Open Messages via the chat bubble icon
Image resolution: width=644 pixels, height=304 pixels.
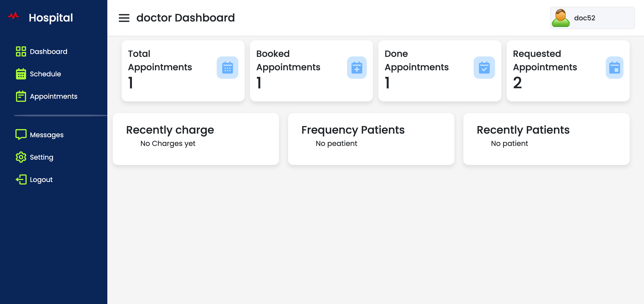[x=21, y=135]
